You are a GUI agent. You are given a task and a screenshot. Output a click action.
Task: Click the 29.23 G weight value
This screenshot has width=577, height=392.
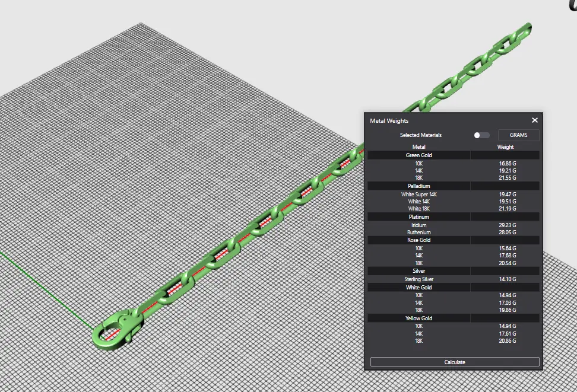click(x=508, y=225)
